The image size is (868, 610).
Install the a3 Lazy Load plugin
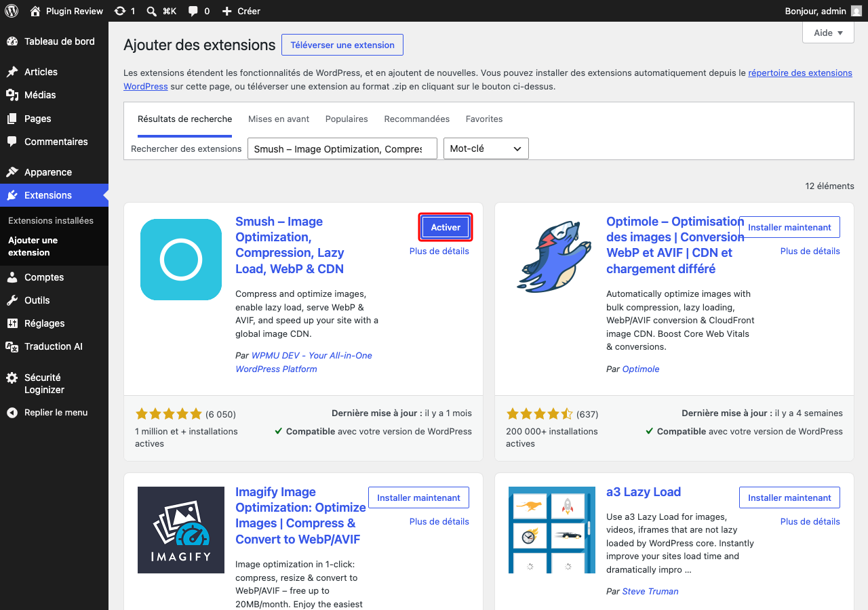[x=789, y=497]
